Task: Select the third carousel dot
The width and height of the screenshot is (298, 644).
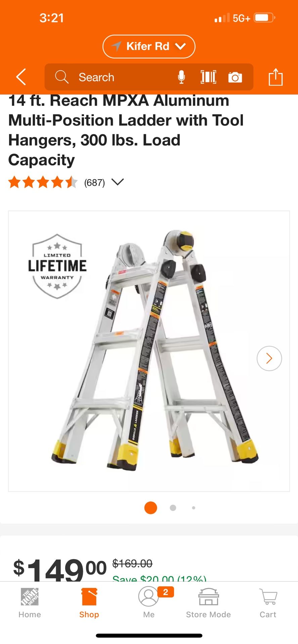Action: [x=194, y=508]
